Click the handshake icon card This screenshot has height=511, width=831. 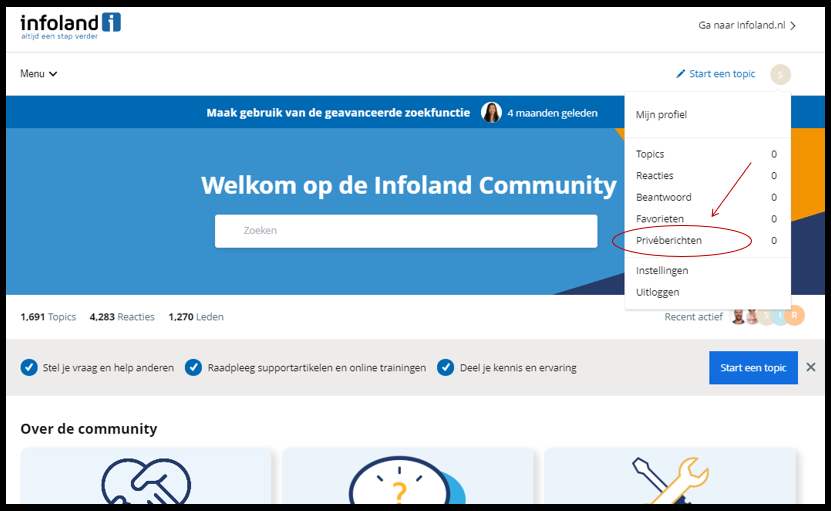tap(146, 476)
